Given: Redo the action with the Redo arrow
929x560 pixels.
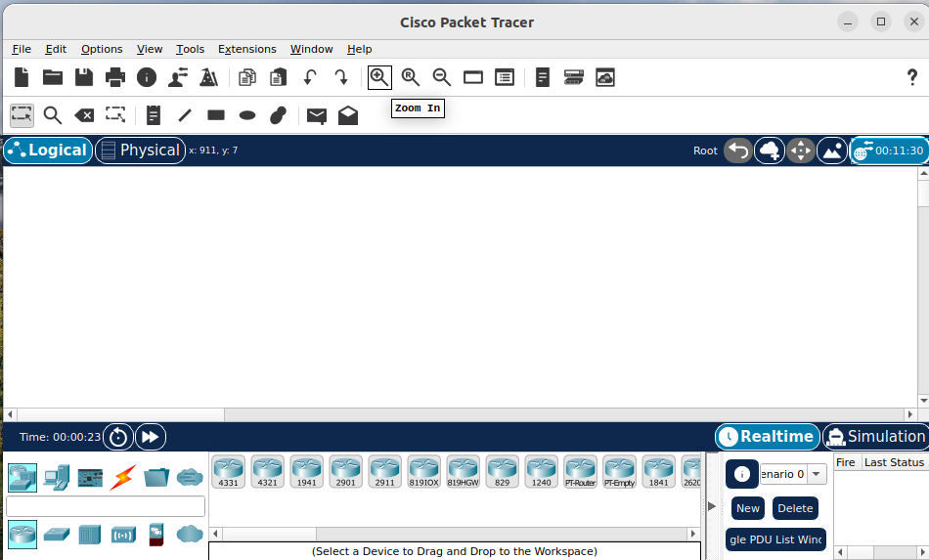Looking at the screenshot, I should click(341, 77).
